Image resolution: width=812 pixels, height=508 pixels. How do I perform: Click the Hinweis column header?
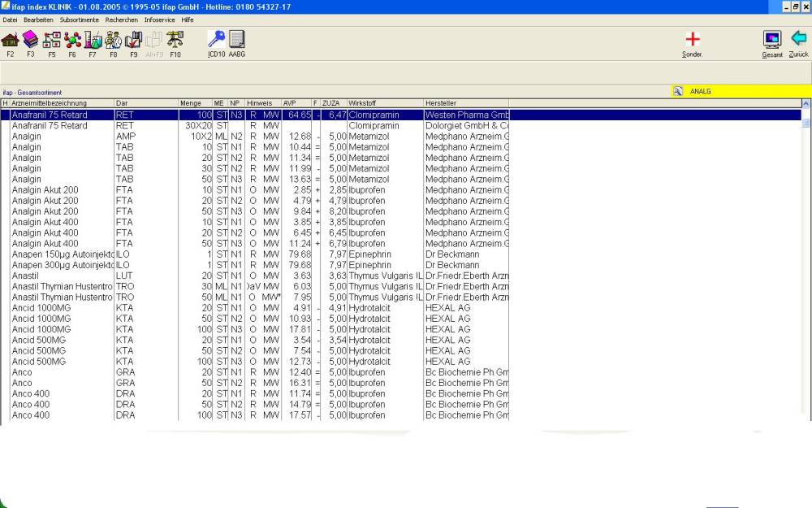pyautogui.click(x=263, y=103)
